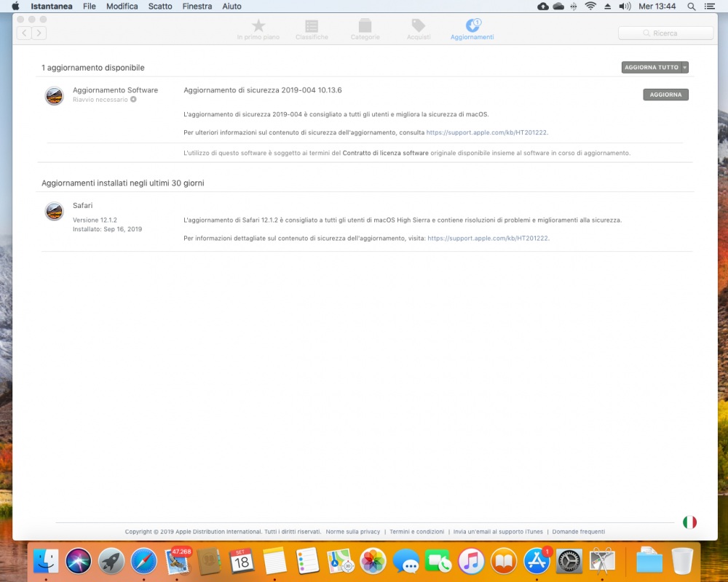Click the Wi-Fi status icon
The height and width of the screenshot is (582, 728).
pyautogui.click(x=590, y=6)
